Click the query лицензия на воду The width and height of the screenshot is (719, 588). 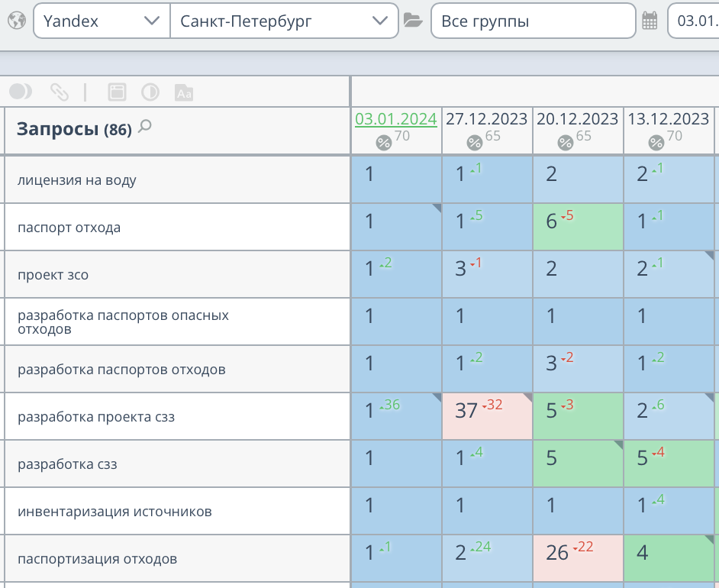pyautogui.click(x=77, y=180)
